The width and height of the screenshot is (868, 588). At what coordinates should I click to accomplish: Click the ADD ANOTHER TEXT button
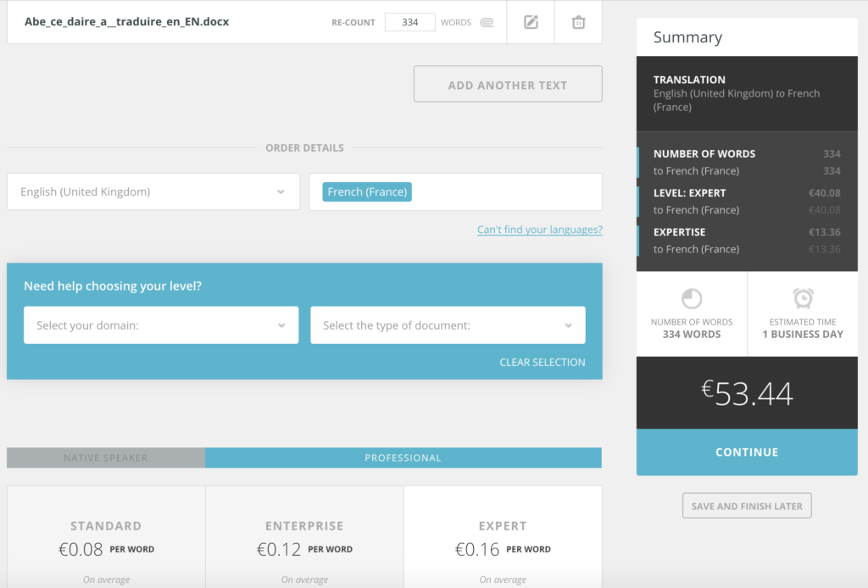(x=507, y=84)
